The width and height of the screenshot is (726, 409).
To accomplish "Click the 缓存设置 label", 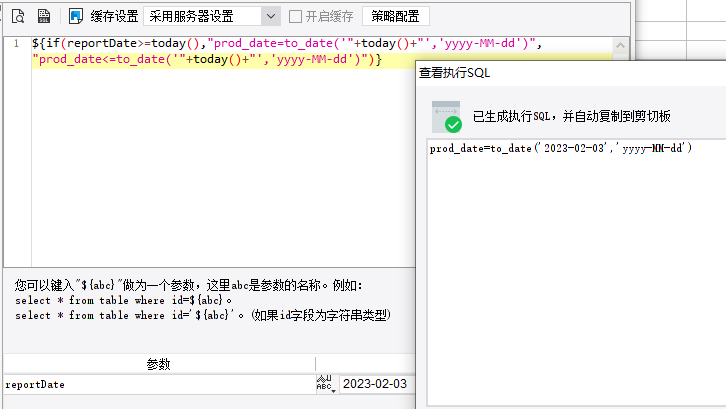I will [x=114, y=17].
